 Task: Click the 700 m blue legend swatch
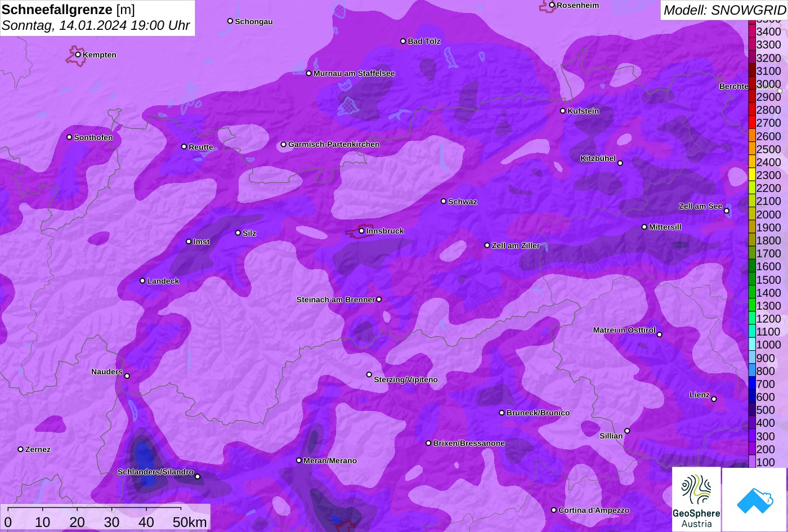752,383
